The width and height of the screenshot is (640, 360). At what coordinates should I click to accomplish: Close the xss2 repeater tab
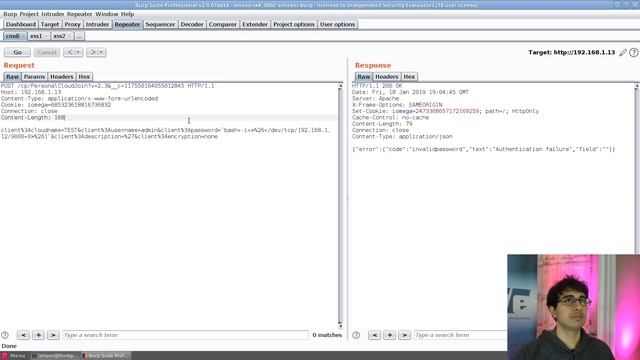tap(69, 36)
